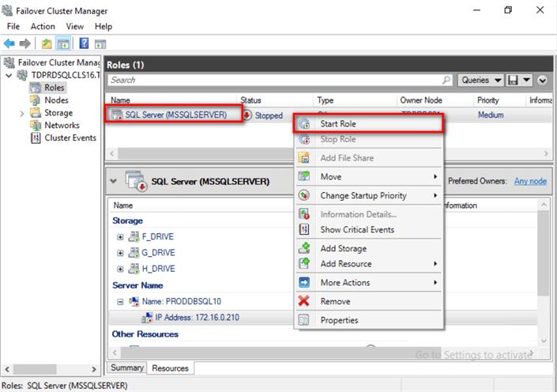Click the Any node preferred owners link
Image resolution: width=557 pixels, height=392 pixels.
pos(530,181)
